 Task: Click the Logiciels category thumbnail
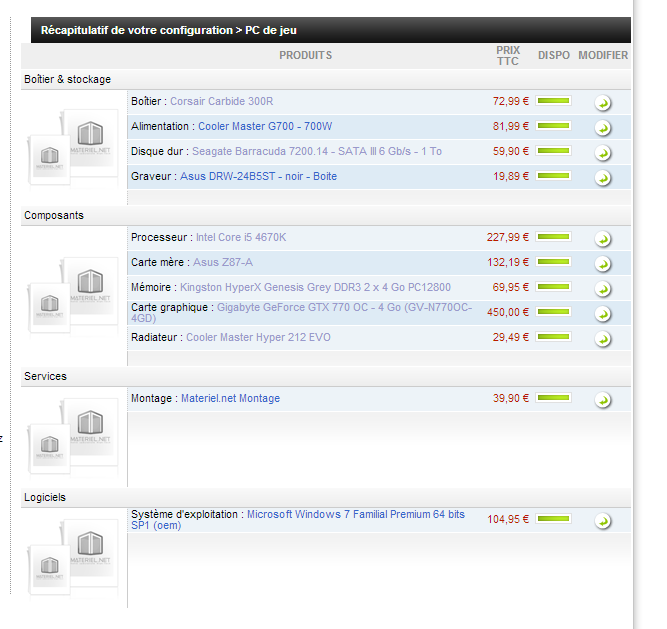pyautogui.click(x=72, y=557)
